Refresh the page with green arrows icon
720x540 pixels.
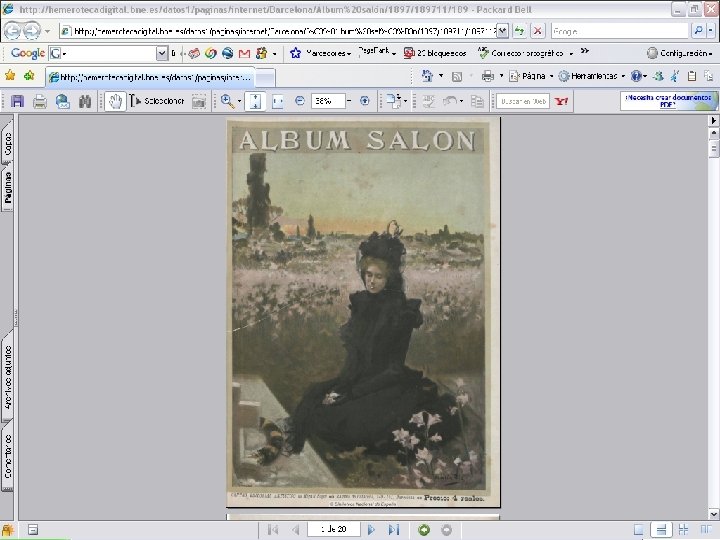(x=519, y=31)
